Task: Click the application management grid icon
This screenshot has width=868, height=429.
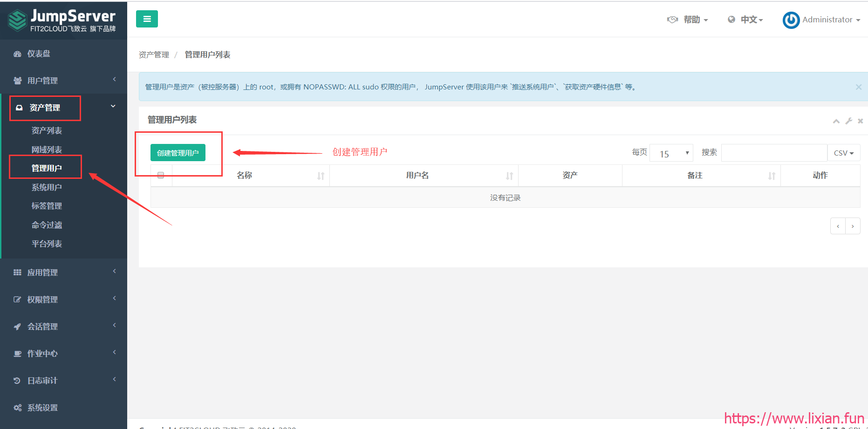Action: point(17,272)
